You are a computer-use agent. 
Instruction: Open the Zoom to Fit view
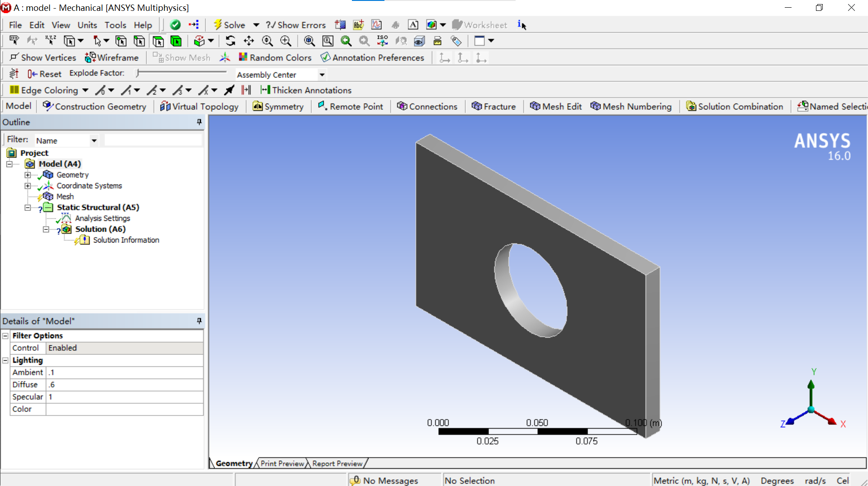point(309,41)
